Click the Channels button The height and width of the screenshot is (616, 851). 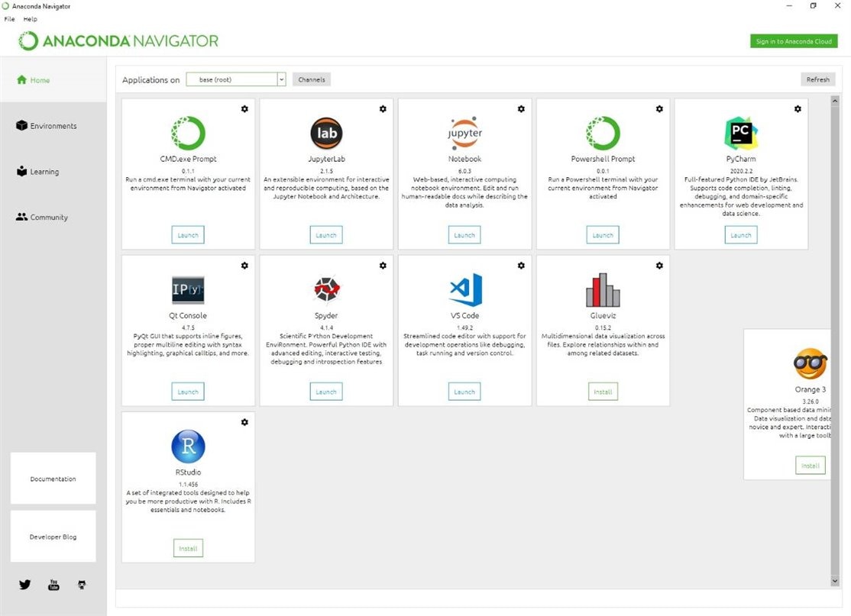(312, 79)
